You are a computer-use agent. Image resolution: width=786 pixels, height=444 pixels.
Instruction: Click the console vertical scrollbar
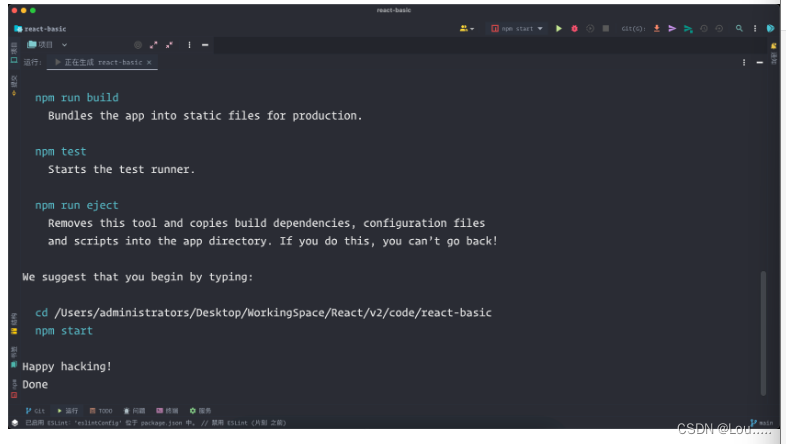tap(763, 333)
